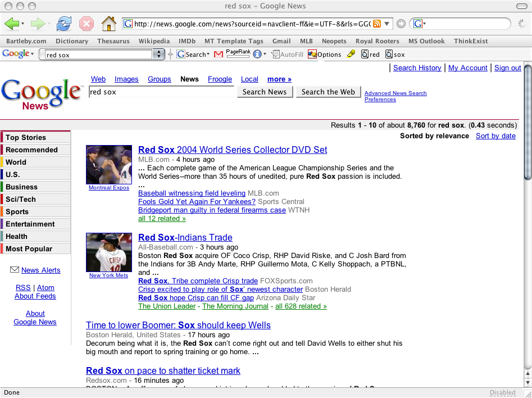Screen dimensions: 532x398
Task: Click the Google News logo
Action: 42,94
